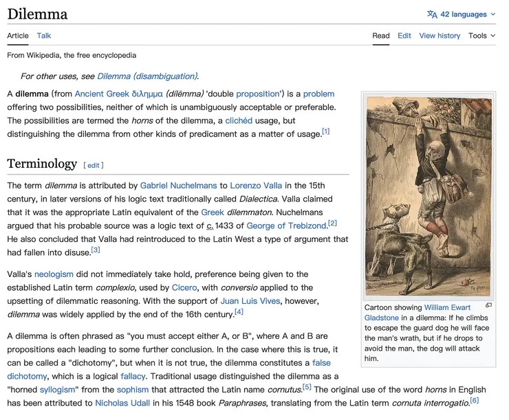This screenshot has width=509, height=420.
Task: Open the Ancient Greek link
Action: coord(102,93)
